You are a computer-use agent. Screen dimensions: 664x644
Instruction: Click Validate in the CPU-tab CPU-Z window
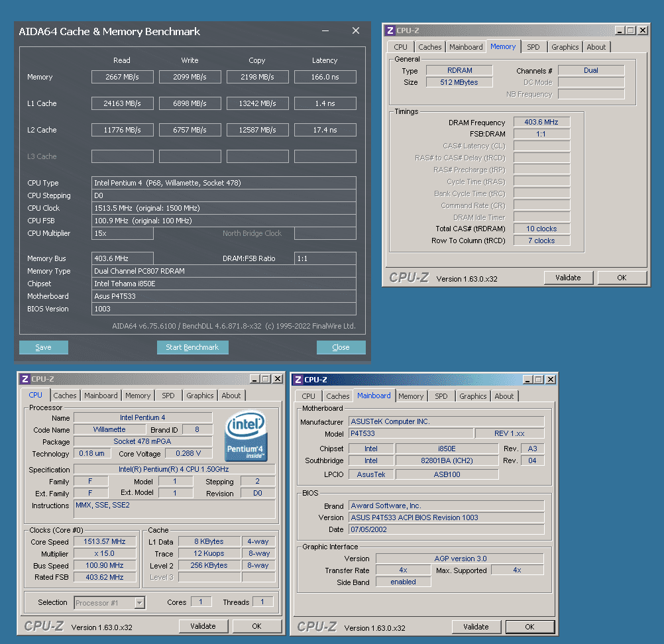tap(203, 626)
